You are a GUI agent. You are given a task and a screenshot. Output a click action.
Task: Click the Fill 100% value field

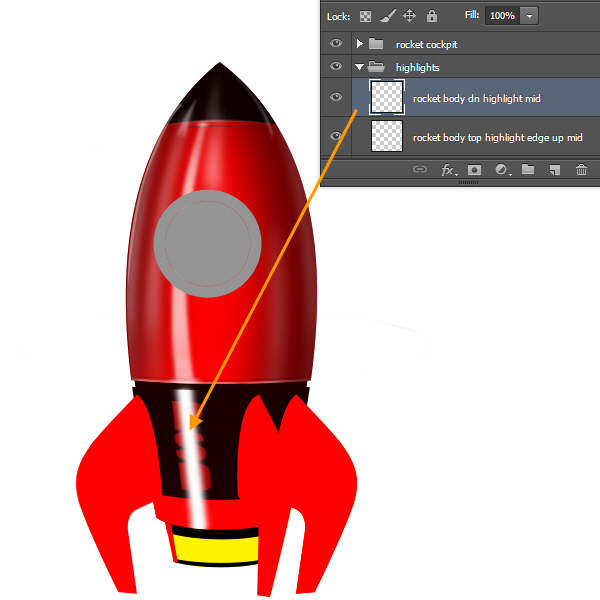point(502,16)
